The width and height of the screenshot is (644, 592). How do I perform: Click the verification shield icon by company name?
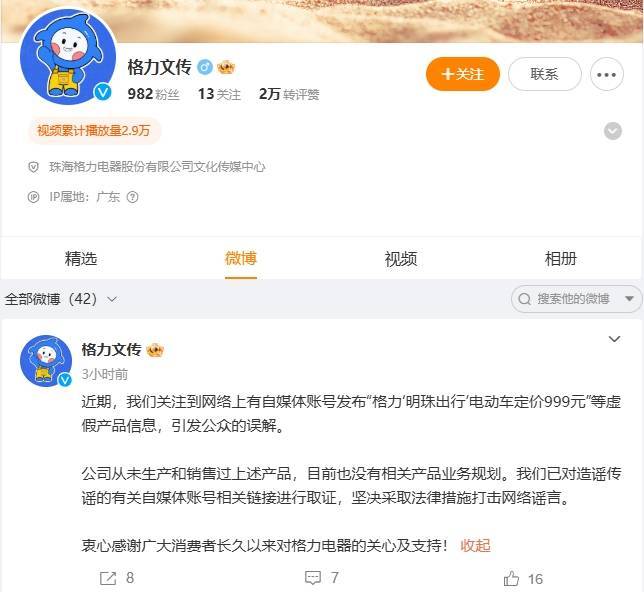pos(33,167)
